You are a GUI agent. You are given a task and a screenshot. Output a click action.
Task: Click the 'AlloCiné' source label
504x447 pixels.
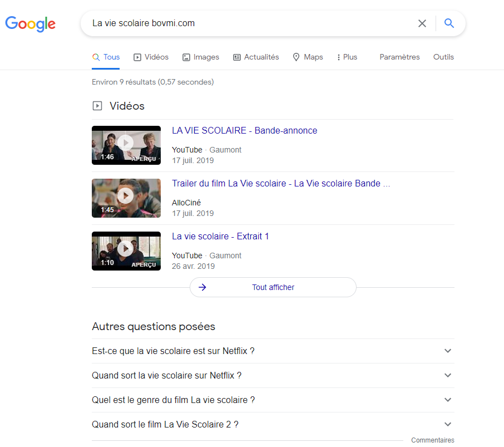coord(186,203)
